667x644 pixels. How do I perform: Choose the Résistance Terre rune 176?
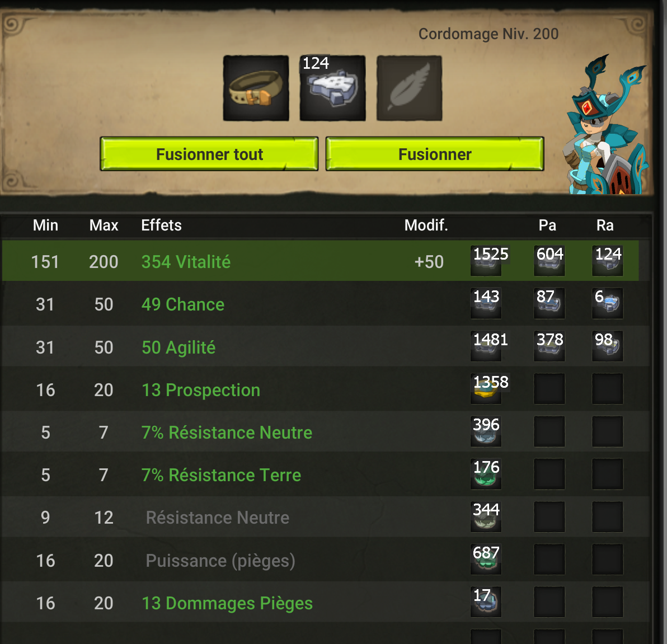tap(486, 474)
